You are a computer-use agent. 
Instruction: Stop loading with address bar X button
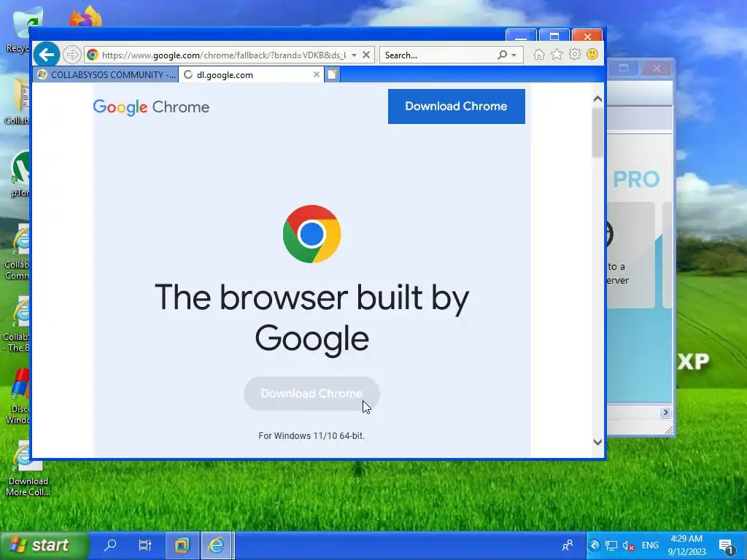(x=366, y=55)
